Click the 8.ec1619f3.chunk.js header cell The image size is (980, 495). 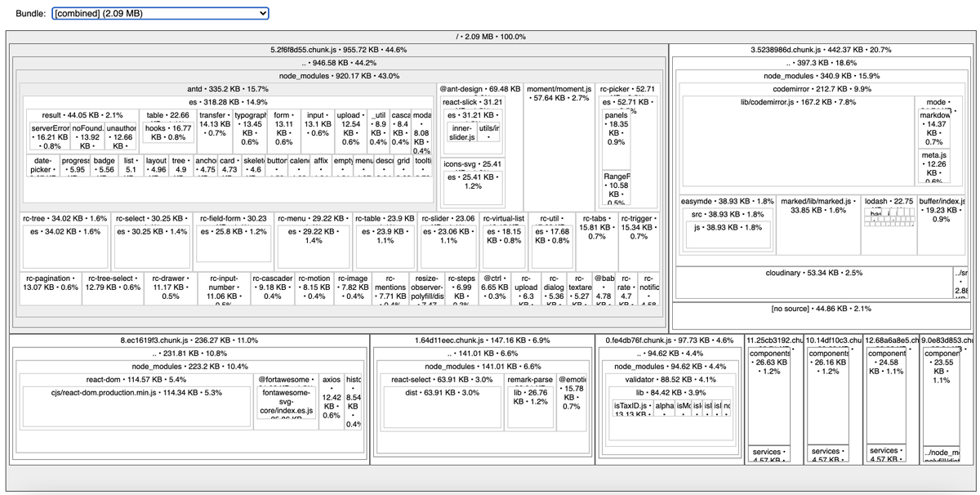(189, 339)
